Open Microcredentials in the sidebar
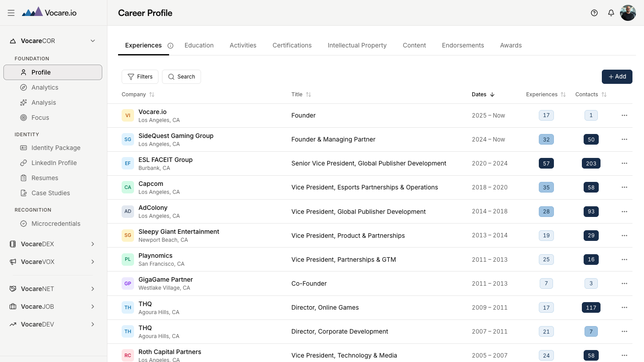This screenshot has width=644, height=362. [53, 224]
